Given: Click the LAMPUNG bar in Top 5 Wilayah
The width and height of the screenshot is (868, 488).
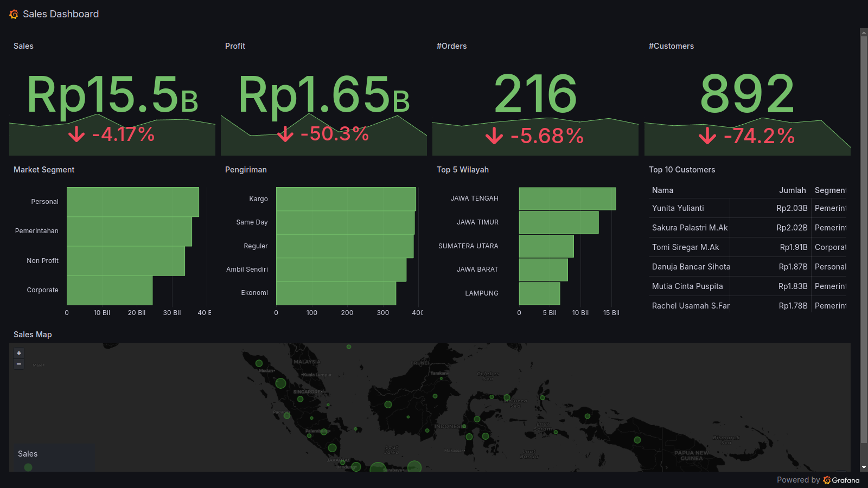Looking at the screenshot, I should point(539,293).
